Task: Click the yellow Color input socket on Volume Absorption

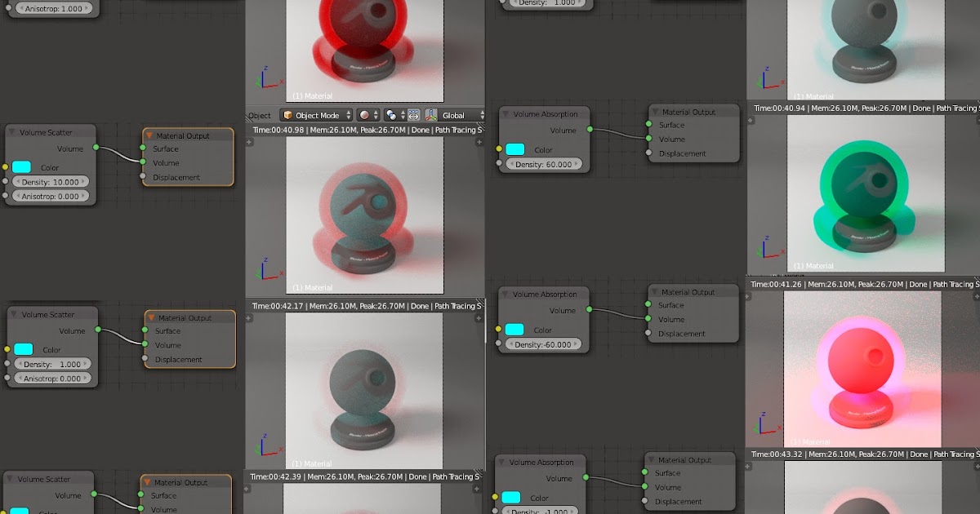Action: [x=499, y=149]
